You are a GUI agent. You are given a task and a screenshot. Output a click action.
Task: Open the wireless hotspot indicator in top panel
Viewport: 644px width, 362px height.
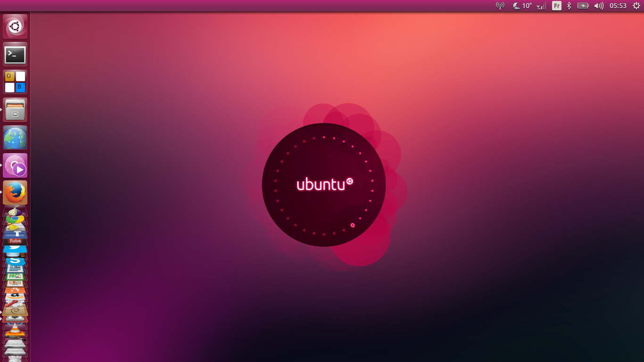click(500, 6)
